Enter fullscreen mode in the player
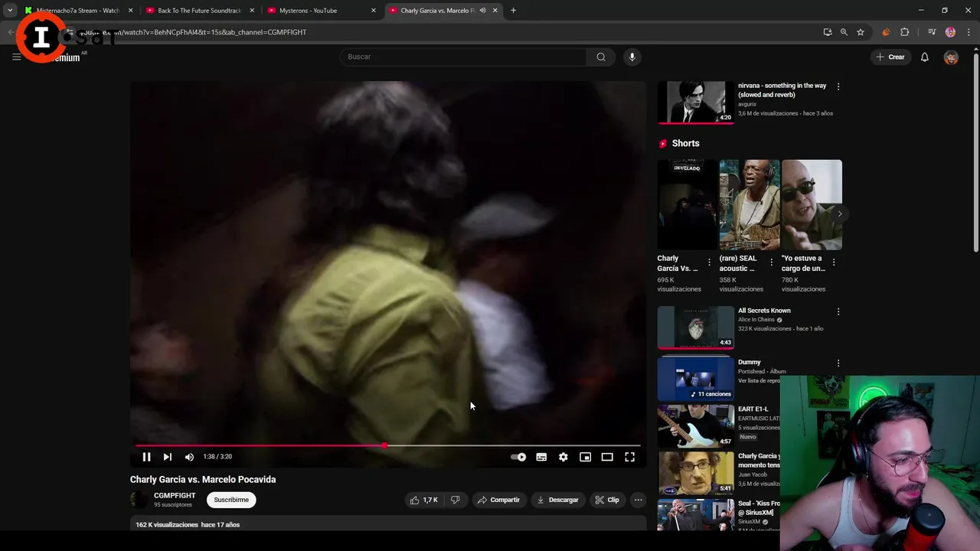980x551 pixels. tap(629, 457)
